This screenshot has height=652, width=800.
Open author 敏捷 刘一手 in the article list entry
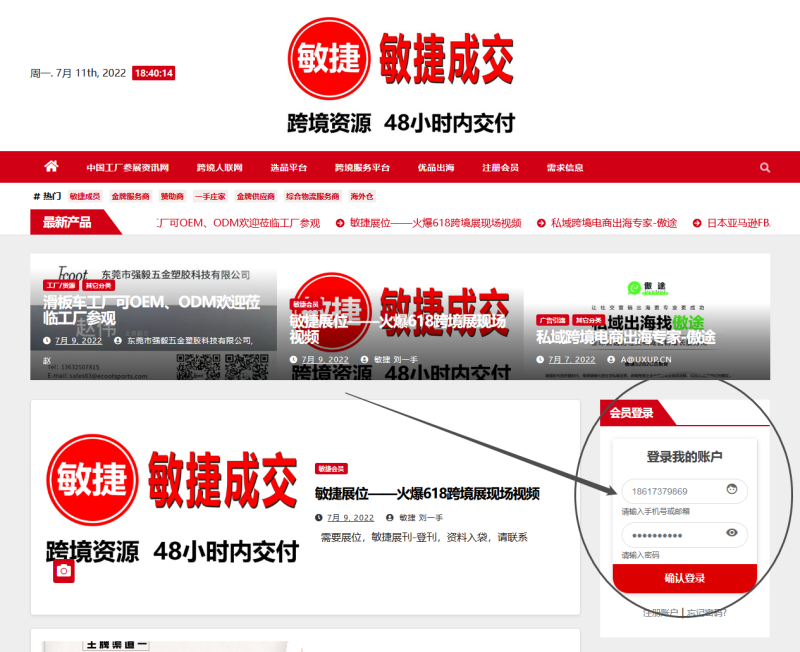[x=421, y=517]
